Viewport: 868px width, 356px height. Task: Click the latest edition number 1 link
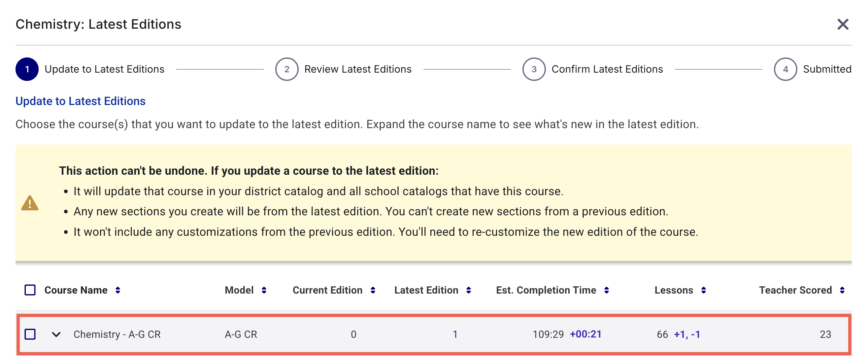(455, 335)
